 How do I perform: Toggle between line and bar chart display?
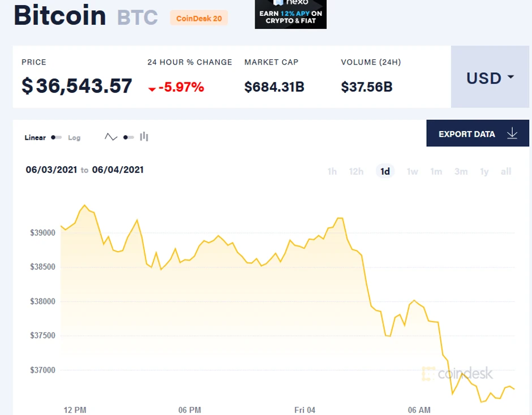(x=128, y=136)
